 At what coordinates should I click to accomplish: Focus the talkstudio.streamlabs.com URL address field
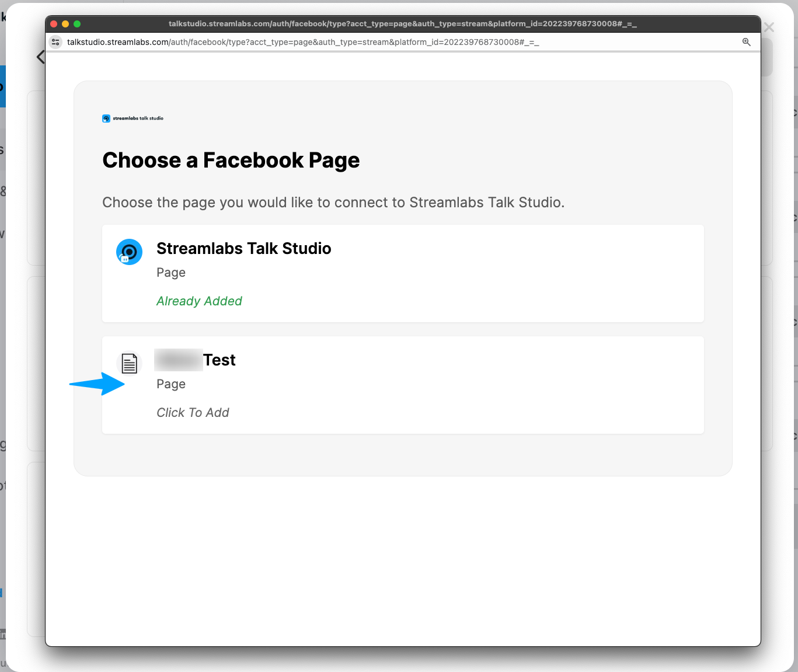[303, 42]
